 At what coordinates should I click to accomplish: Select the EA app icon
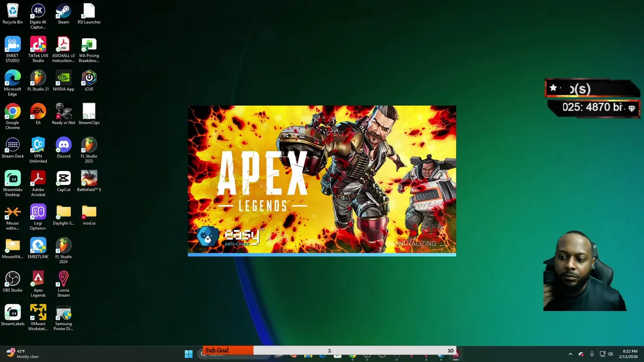pos(38,115)
